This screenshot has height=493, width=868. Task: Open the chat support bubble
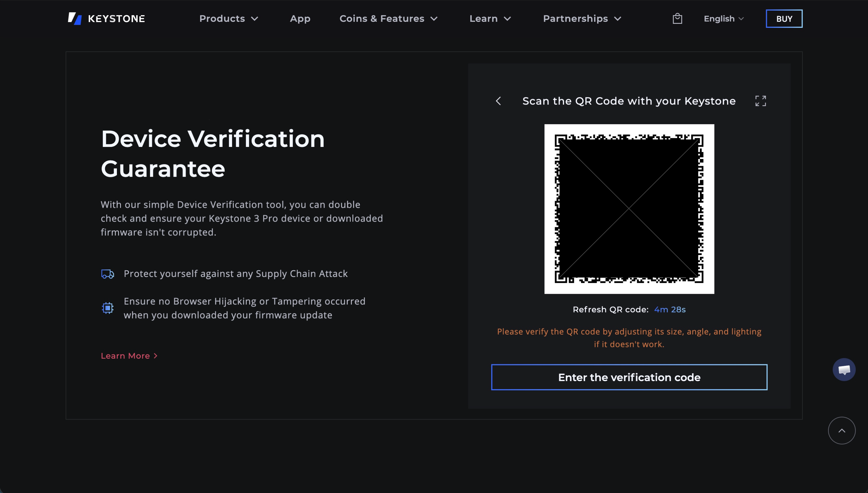coord(844,369)
